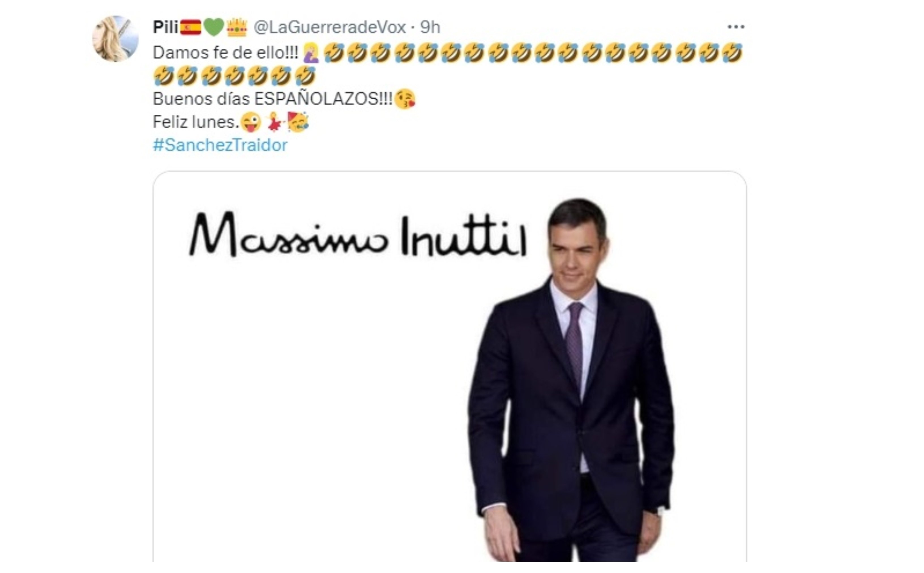The height and width of the screenshot is (573, 924).
Task: Click the 'Damos fe de ello!!!' text
Action: coord(226,53)
